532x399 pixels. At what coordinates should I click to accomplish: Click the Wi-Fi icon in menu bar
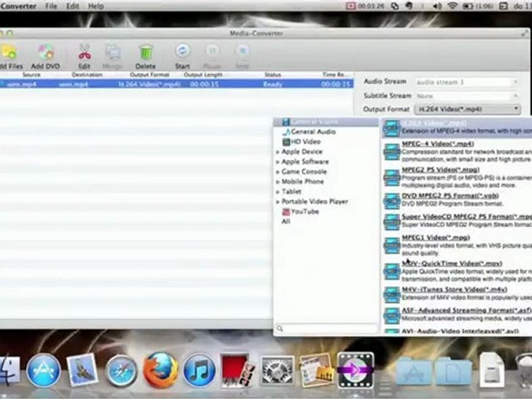pyautogui.click(x=452, y=6)
